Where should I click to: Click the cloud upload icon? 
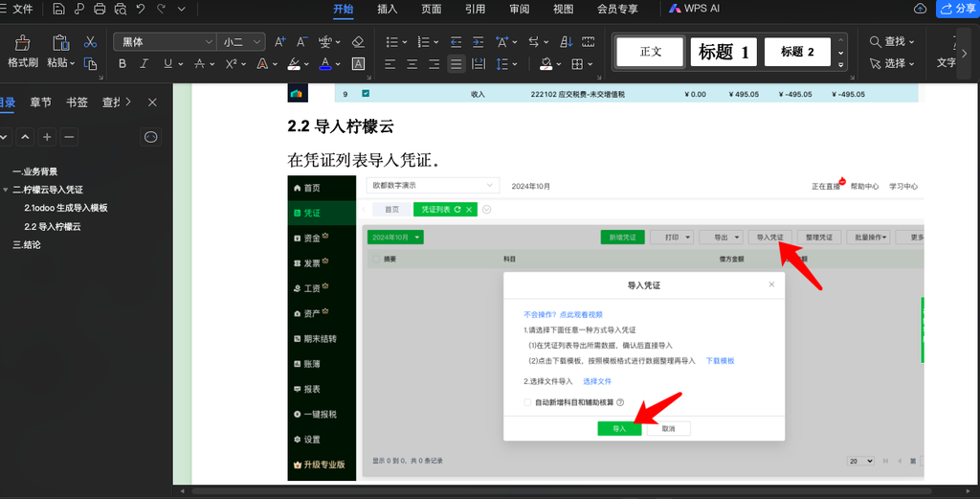pyautogui.click(x=920, y=9)
